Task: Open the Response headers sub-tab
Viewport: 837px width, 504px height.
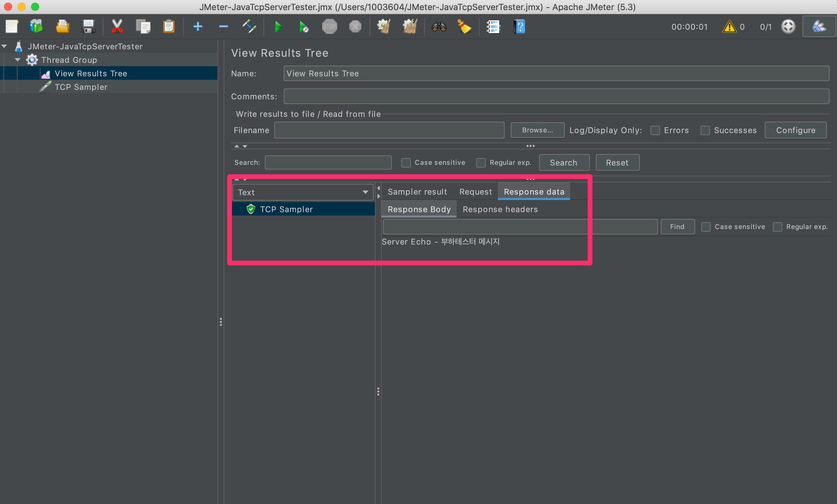Action: pyautogui.click(x=500, y=209)
